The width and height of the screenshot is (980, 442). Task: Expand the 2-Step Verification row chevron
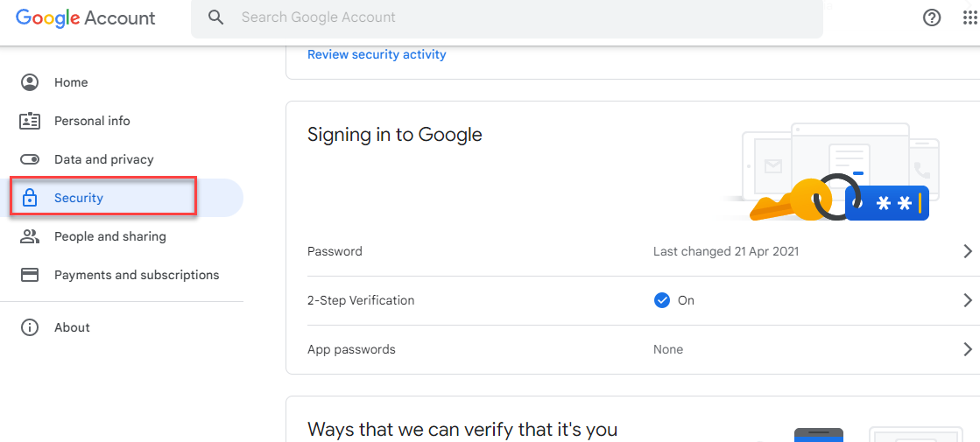pyautogui.click(x=968, y=300)
